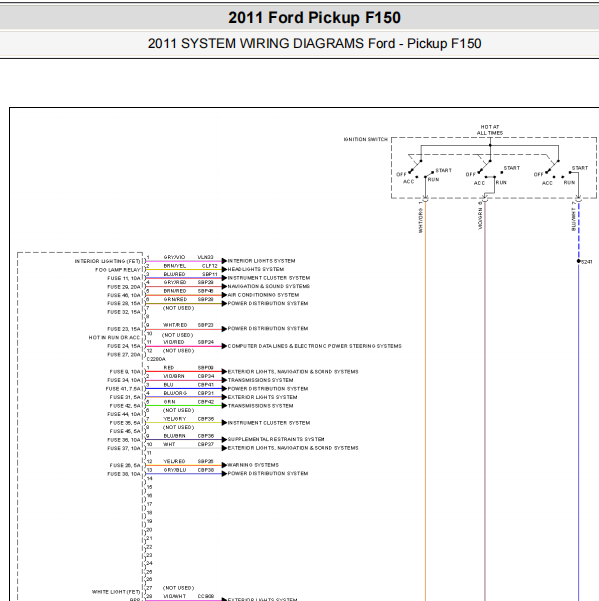
Task: Select the YEL/RED wire color label
Action: point(174,461)
